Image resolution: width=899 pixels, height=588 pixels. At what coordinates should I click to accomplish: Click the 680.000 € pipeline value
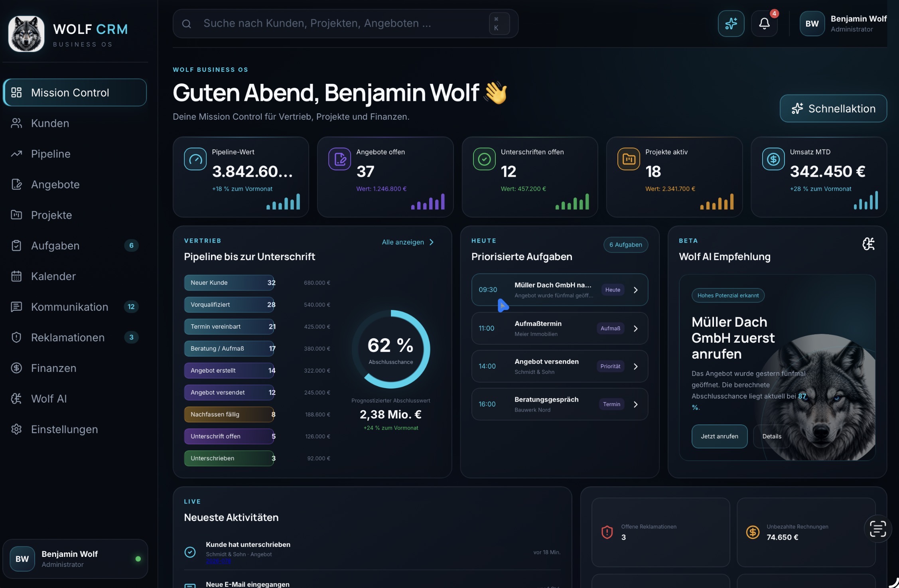pyautogui.click(x=317, y=283)
